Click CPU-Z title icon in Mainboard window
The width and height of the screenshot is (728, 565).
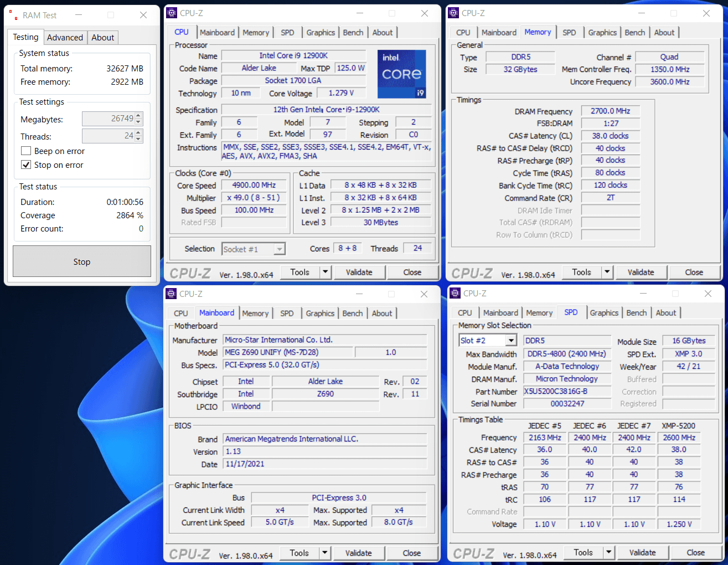(x=172, y=294)
